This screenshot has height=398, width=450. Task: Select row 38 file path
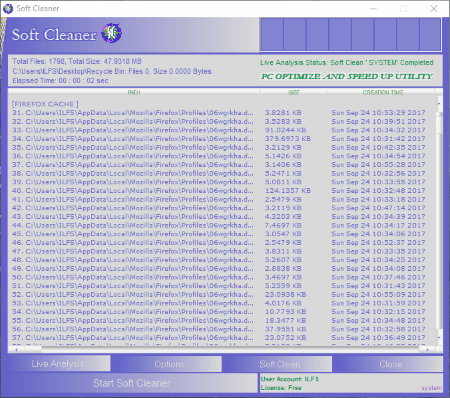pyautogui.click(x=133, y=173)
